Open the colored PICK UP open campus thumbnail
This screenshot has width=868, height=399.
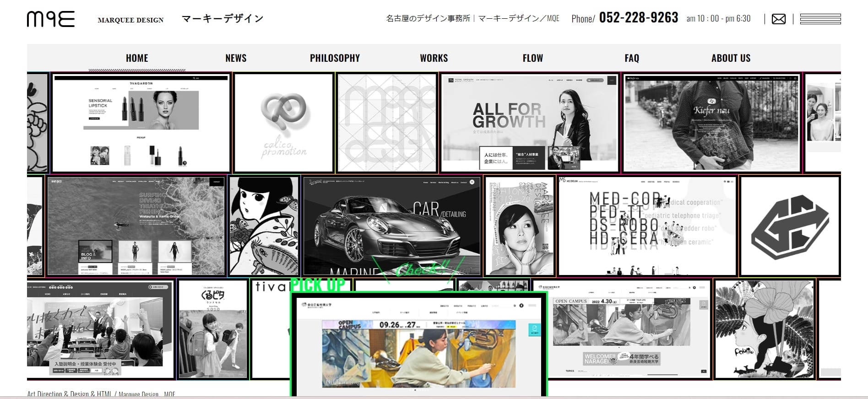(419, 345)
